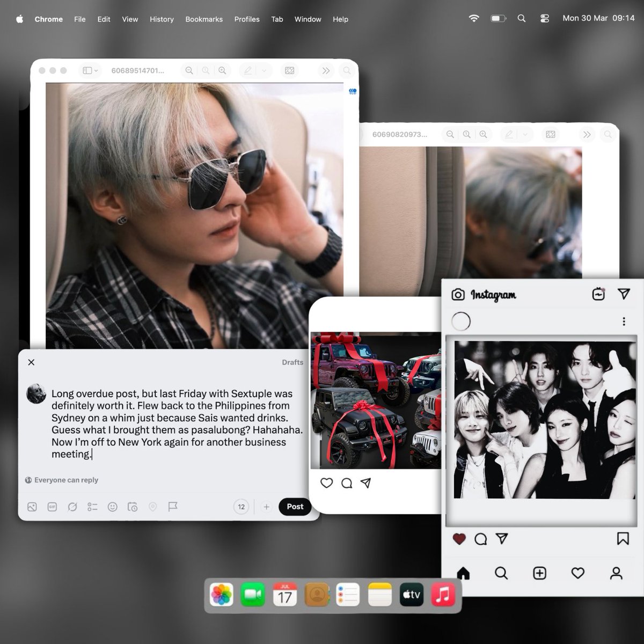
Task: Open the History menu
Action: [x=162, y=19]
